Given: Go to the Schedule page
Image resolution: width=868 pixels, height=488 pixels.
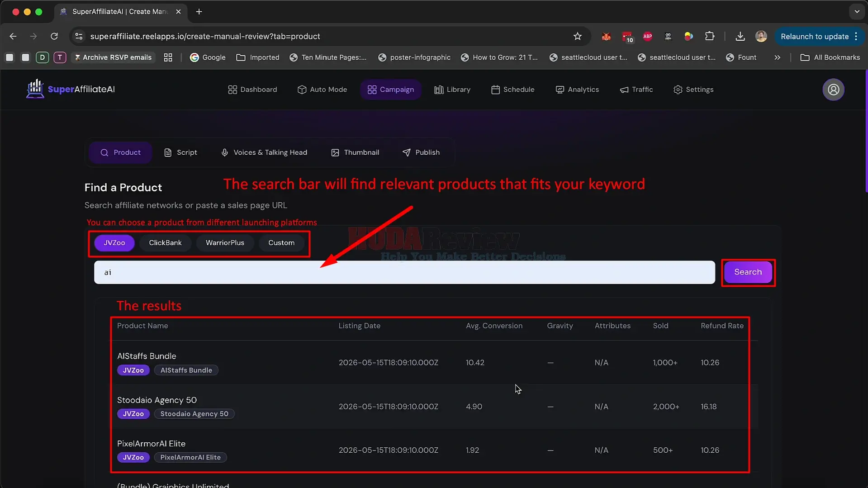Looking at the screenshot, I should click(513, 90).
